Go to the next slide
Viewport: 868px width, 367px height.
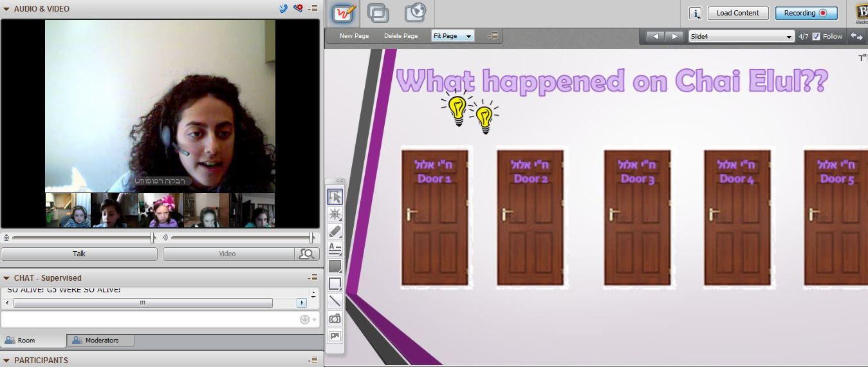674,37
